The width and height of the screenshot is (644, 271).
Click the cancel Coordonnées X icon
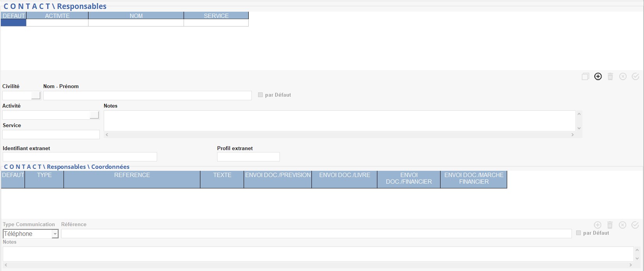[x=623, y=225]
